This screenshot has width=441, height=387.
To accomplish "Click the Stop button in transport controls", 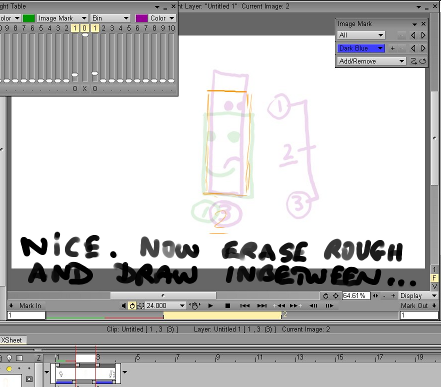I will pos(227,305).
